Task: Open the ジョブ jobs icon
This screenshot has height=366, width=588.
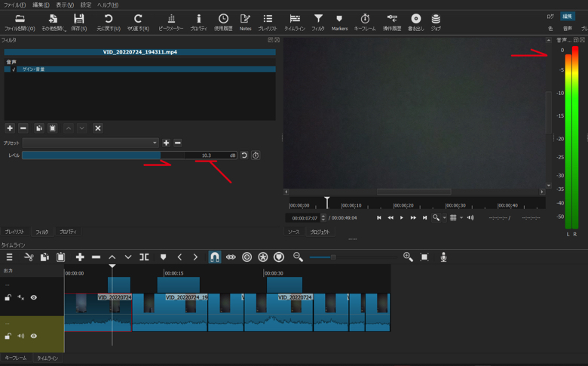Action: click(x=436, y=22)
